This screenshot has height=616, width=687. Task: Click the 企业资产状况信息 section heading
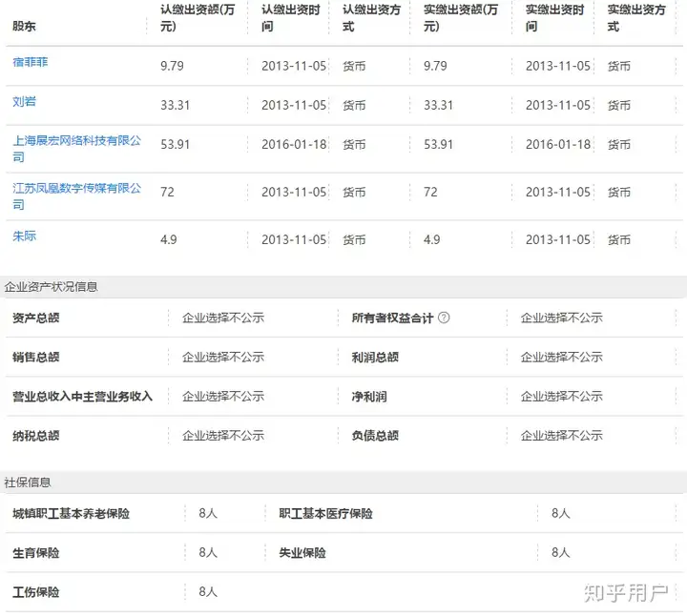tap(51, 286)
